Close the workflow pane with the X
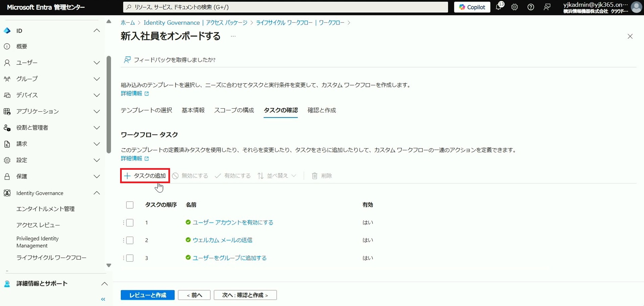The height and width of the screenshot is (306, 644). click(630, 36)
